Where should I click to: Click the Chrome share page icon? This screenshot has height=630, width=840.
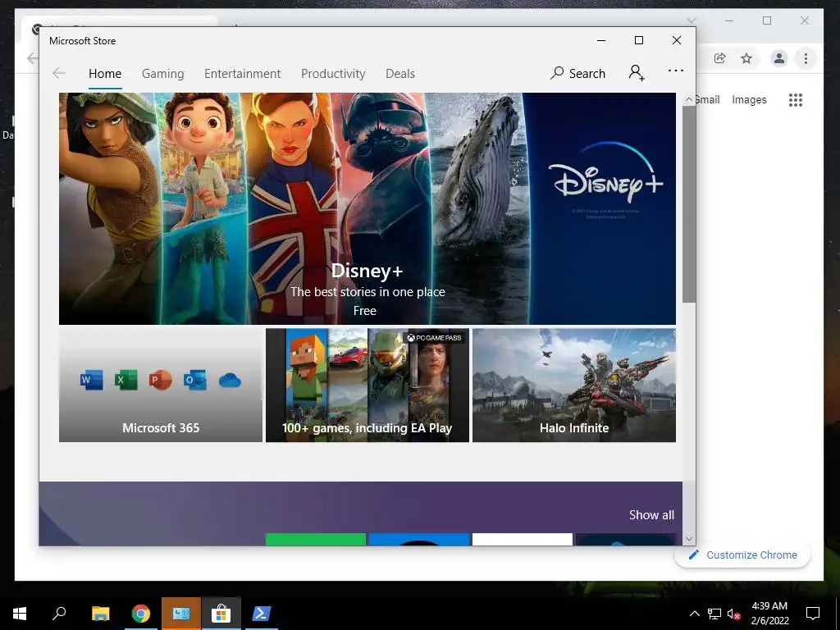click(x=719, y=58)
